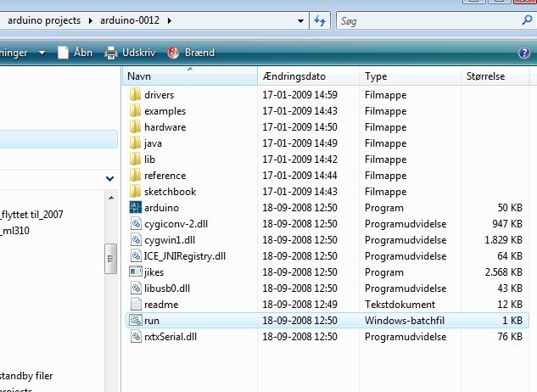The width and height of the screenshot is (537, 392).
Task: Click the 'readme' file name
Action: pos(161,305)
